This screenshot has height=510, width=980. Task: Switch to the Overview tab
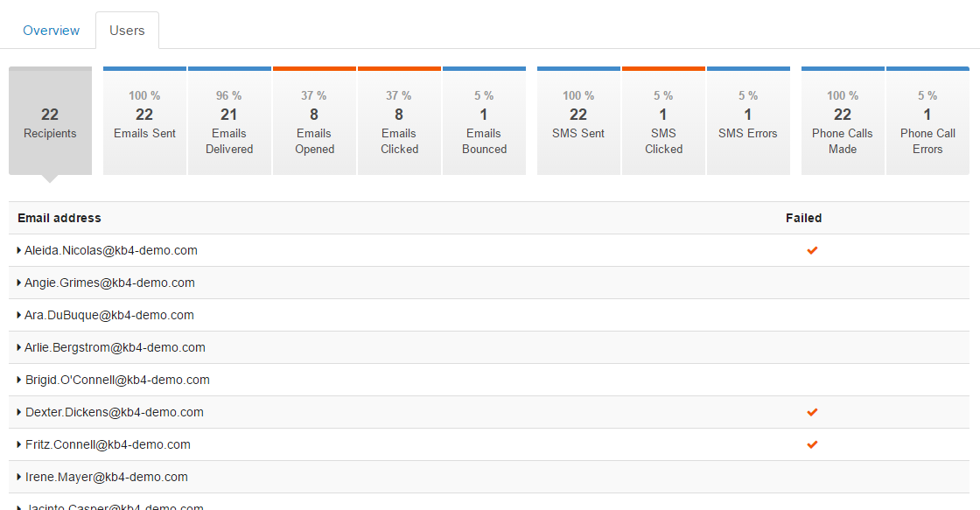point(52,31)
